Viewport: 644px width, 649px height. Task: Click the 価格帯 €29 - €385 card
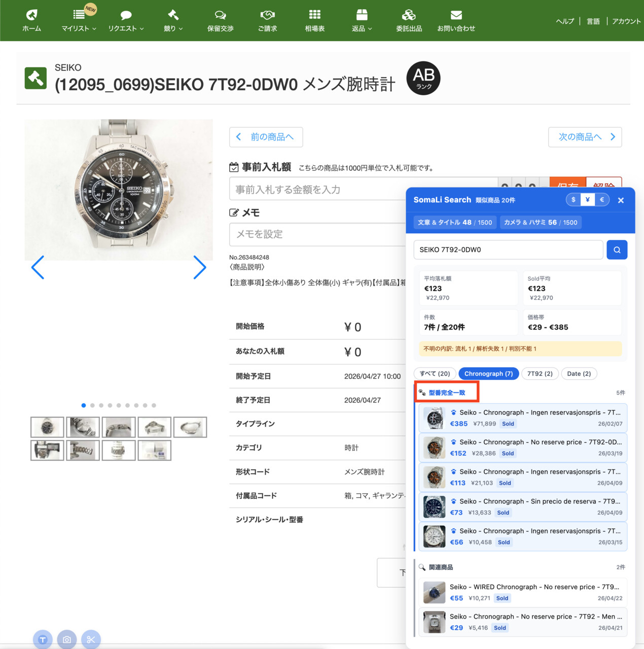pos(572,322)
